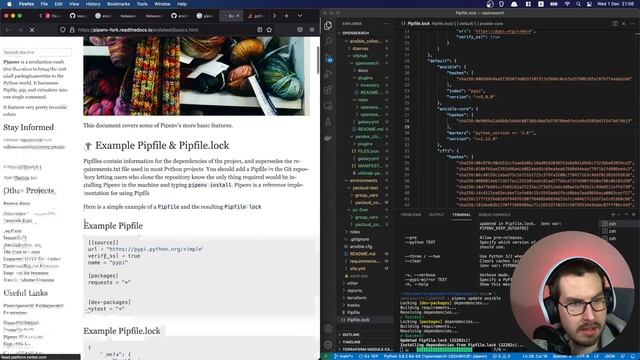Open the Testing flask icon in activity bar

coord(328,122)
